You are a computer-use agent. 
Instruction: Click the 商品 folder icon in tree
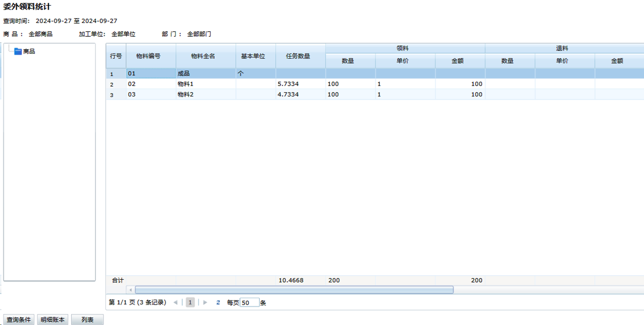click(18, 51)
